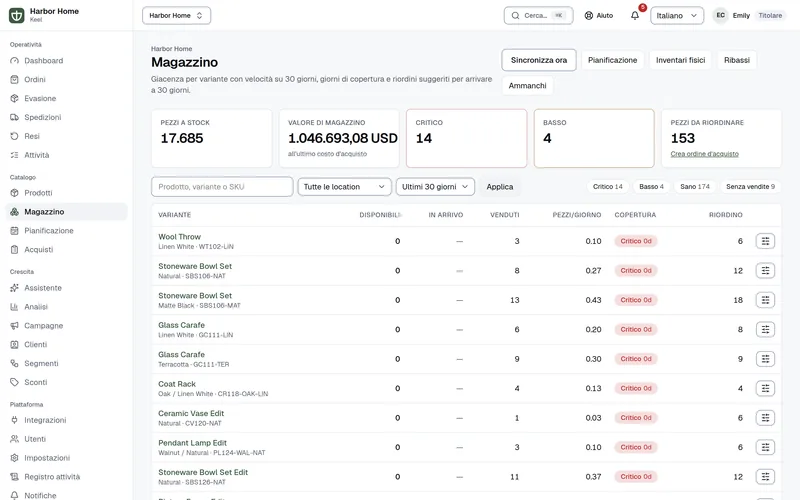Filter by Basso 4 chip

click(x=652, y=187)
